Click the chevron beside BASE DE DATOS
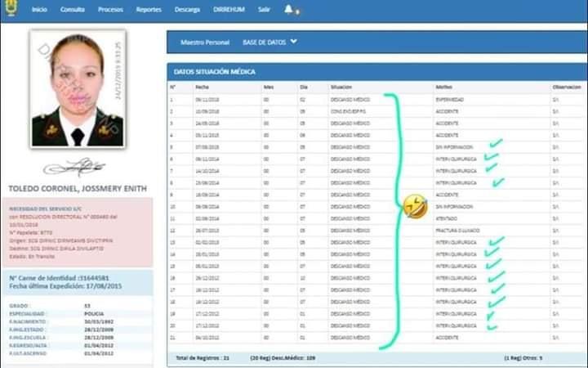The height and width of the screenshot is (368, 588). (x=294, y=42)
